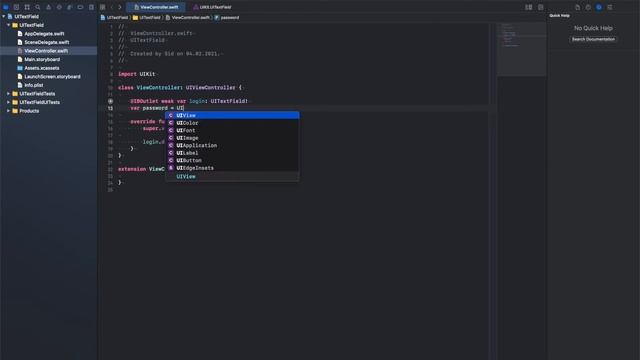Open the Find navigator magnifier icon
The image size is (640, 360).
coord(38,7)
